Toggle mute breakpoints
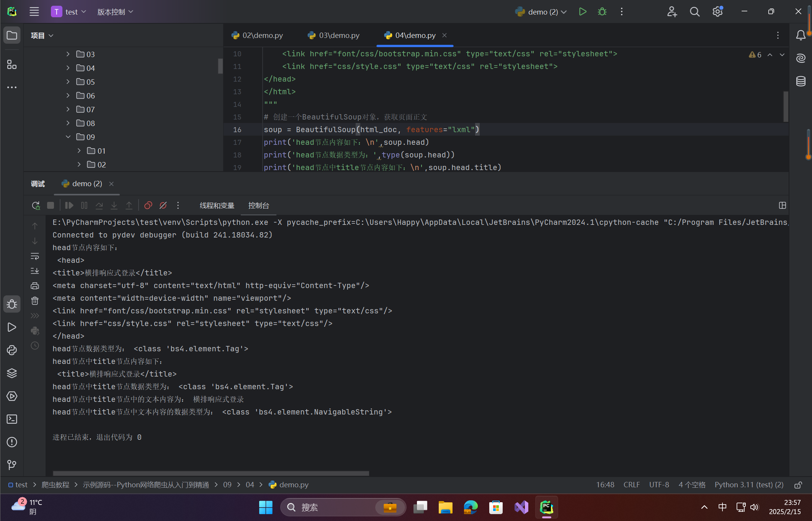Image resolution: width=812 pixels, height=521 pixels. [x=163, y=205]
